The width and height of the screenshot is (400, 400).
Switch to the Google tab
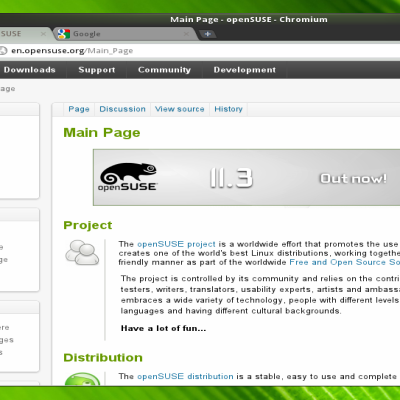(x=125, y=34)
